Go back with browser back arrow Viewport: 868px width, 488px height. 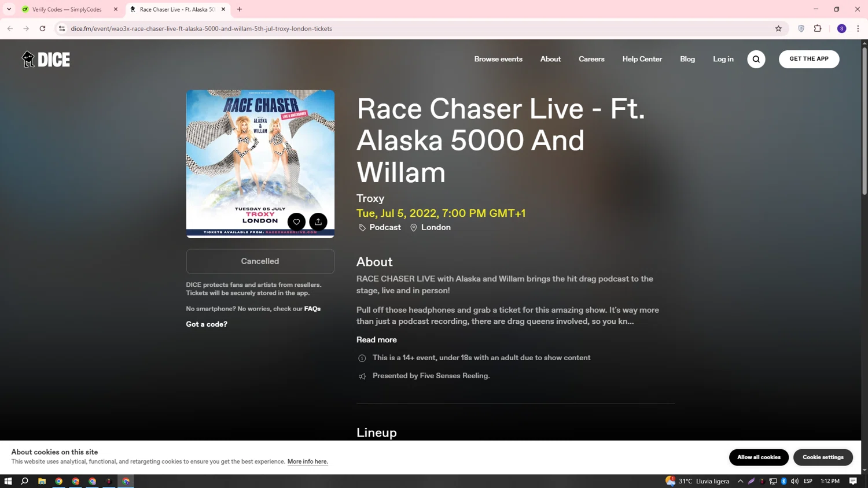(10, 28)
